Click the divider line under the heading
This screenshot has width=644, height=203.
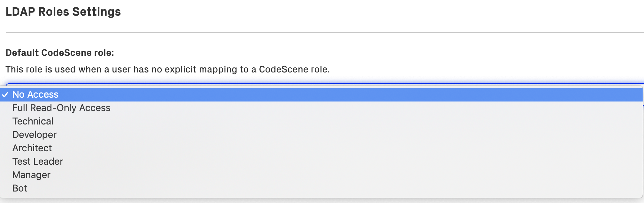(x=319, y=33)
